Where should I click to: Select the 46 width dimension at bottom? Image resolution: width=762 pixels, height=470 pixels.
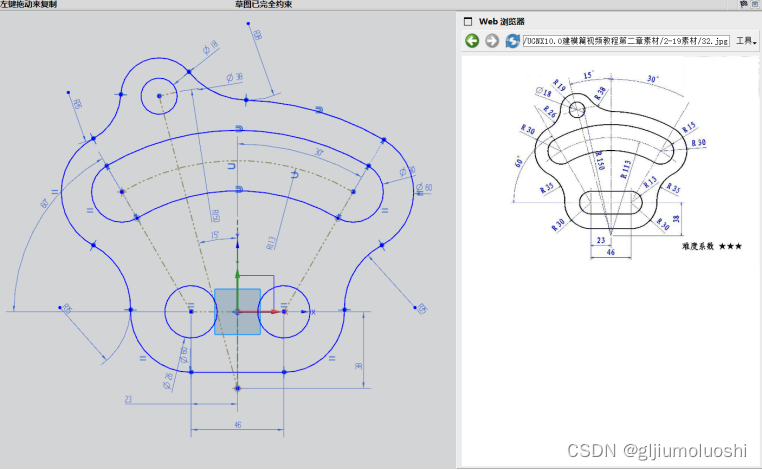point(238,425)
